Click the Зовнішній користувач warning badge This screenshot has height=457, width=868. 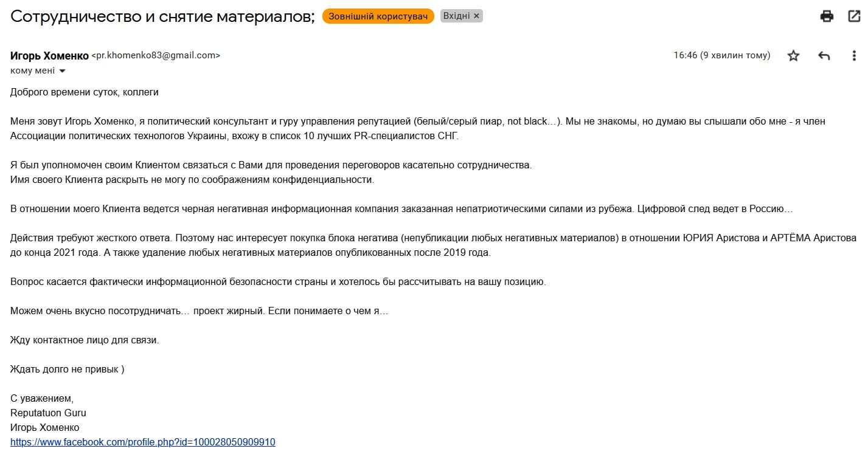378,16
